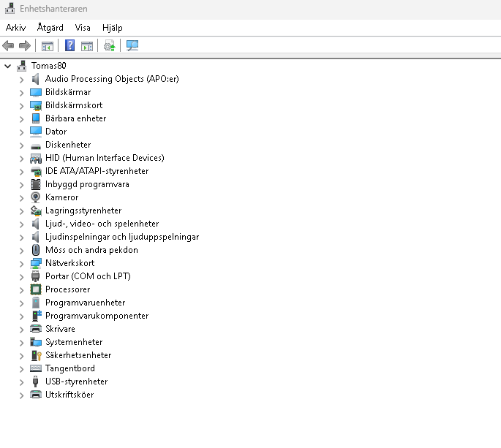This screenshot has height=448, width=501.
Task: Click the blue Help question mark icon
Action: [69, 45]
